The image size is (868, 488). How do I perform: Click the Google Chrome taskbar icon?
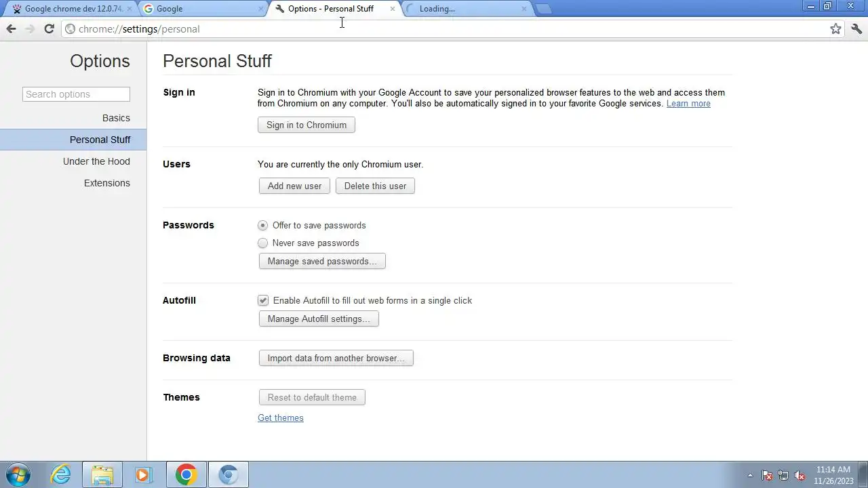click(x=186, y=474)
